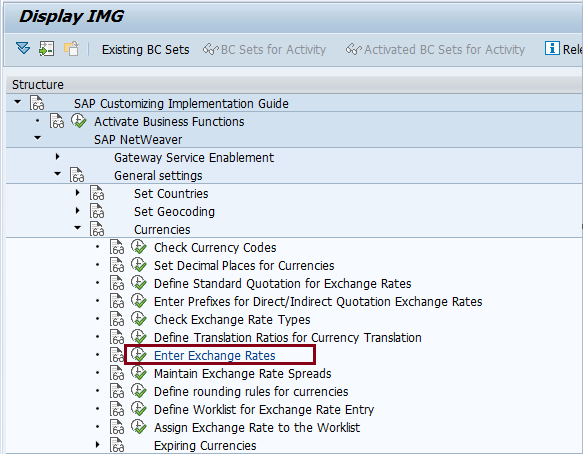Expand the Gateway Service Enablement node

[x=57, y=157]
